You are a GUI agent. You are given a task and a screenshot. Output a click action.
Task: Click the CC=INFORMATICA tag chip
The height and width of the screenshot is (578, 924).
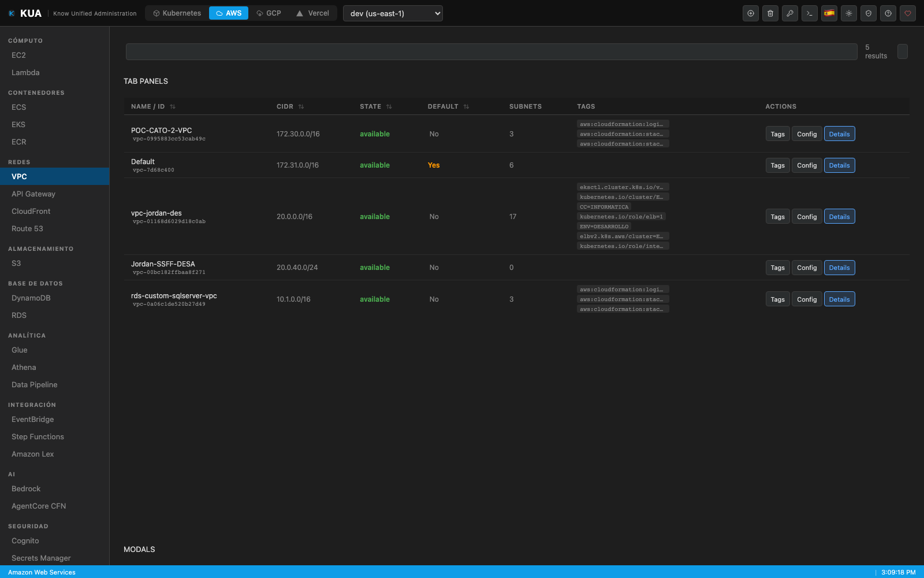(604, 207)
